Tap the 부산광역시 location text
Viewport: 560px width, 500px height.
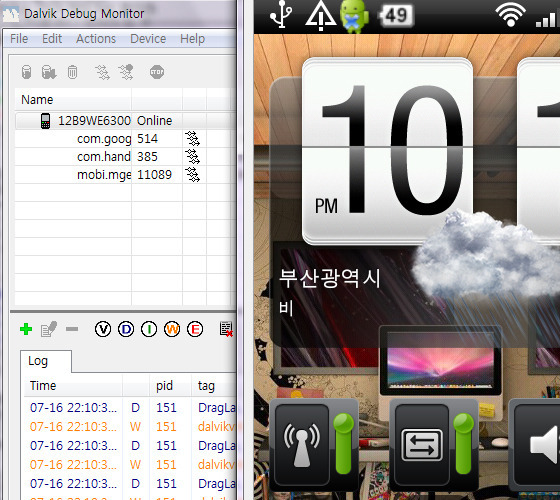[x=329, y=278]
